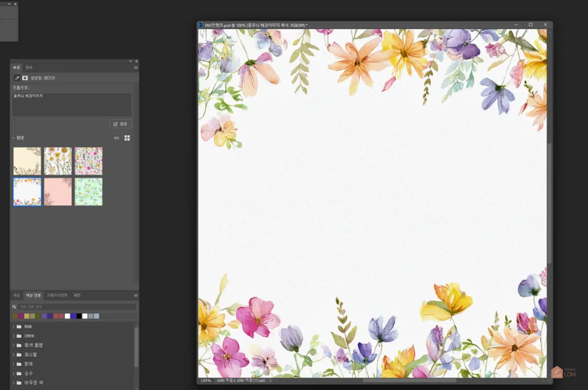Pick the magenta recent swatch
Viewport: 588px width, 390px height.
[21, 316]
